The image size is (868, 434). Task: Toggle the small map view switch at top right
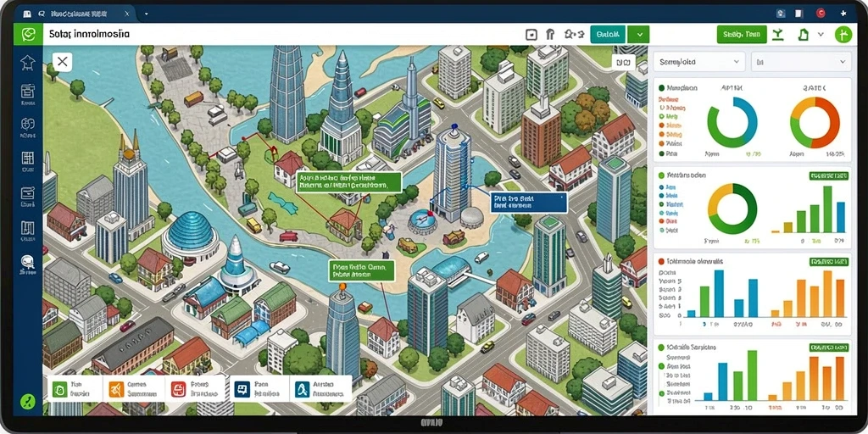pos(623,63)
